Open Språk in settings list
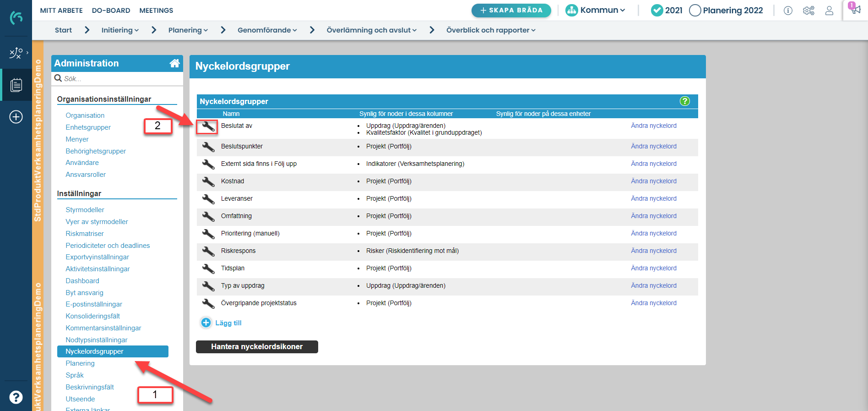Screen dimensions: 868x411 pyautogui.click(x=75, y=375)
